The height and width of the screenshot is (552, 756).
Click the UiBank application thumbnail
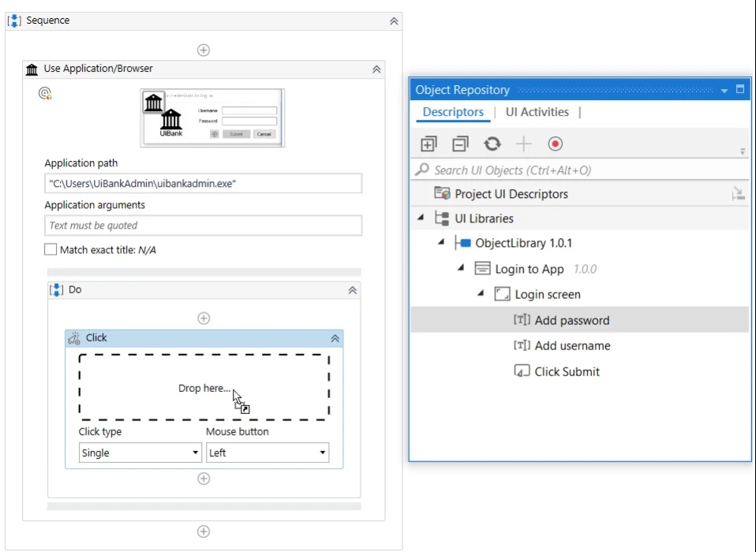(212, 118)
